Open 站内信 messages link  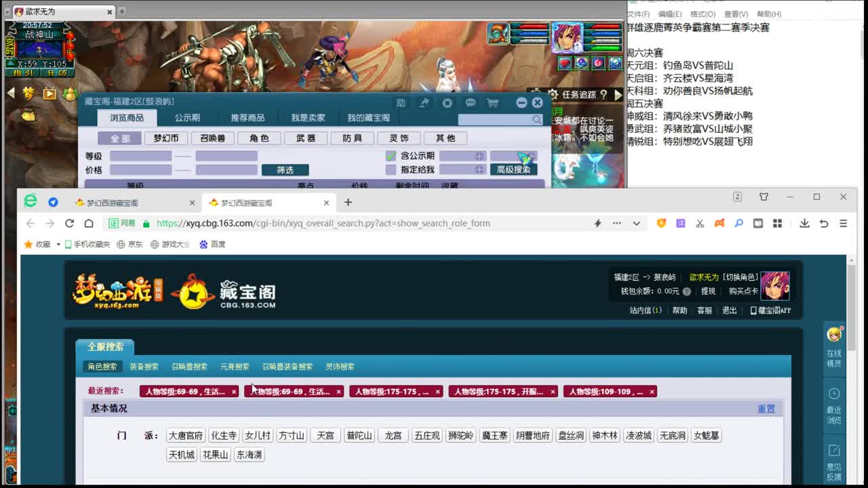[x=646, y=310]
